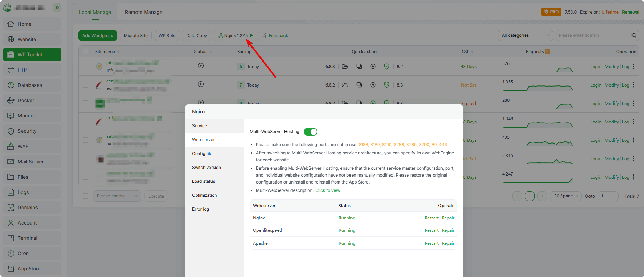
Task: Click the Requests help question icon
Action: coord(547,51)
